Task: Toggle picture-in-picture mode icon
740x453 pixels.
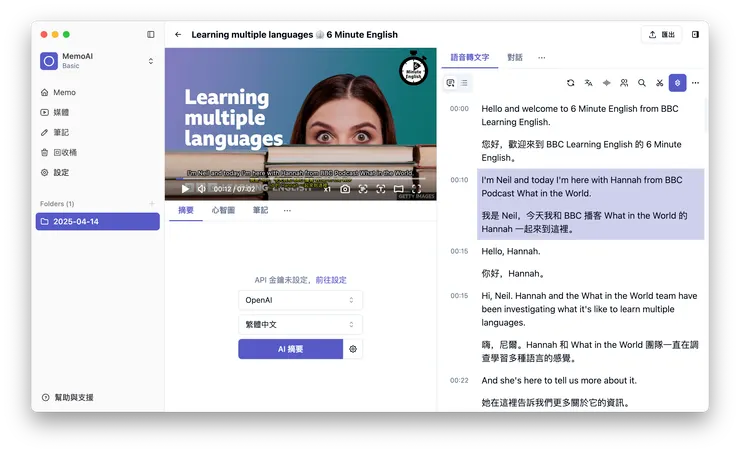Action: [363, 189]
